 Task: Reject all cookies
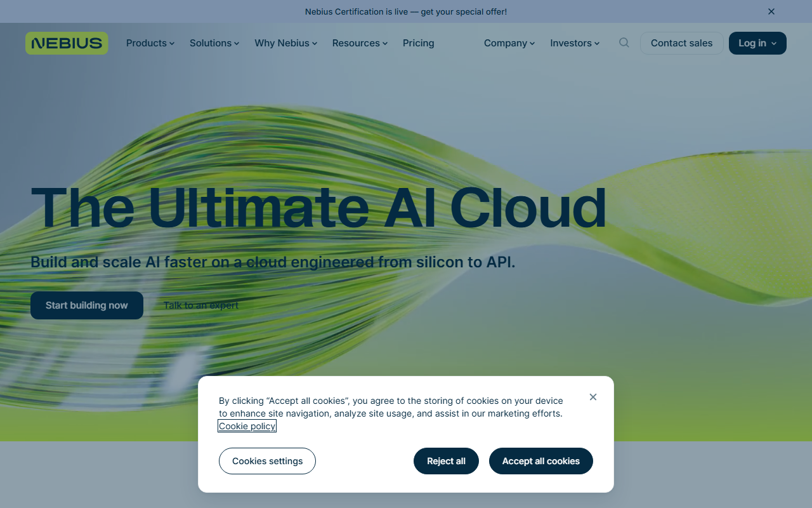(446, 461)
